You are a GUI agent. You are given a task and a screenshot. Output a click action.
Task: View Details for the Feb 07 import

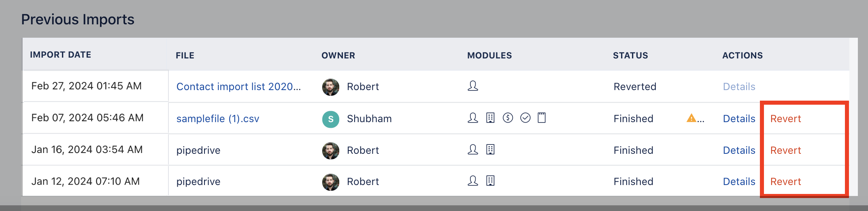tap(739, 119)
